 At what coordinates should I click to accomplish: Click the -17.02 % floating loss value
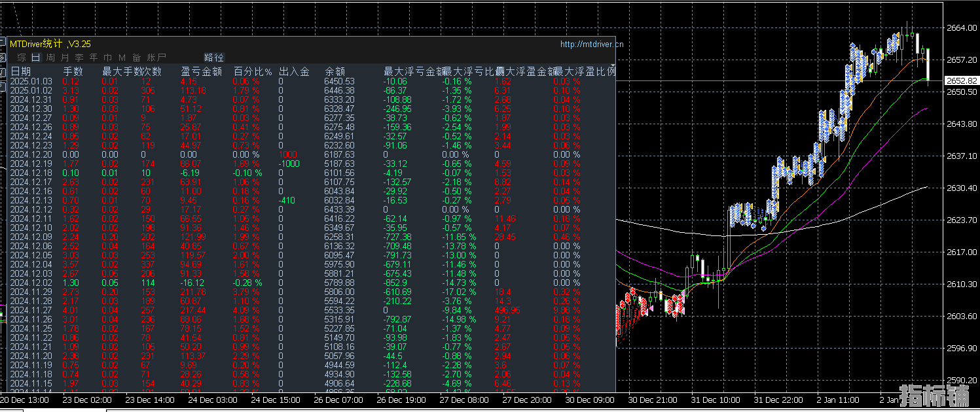(459, 292)
